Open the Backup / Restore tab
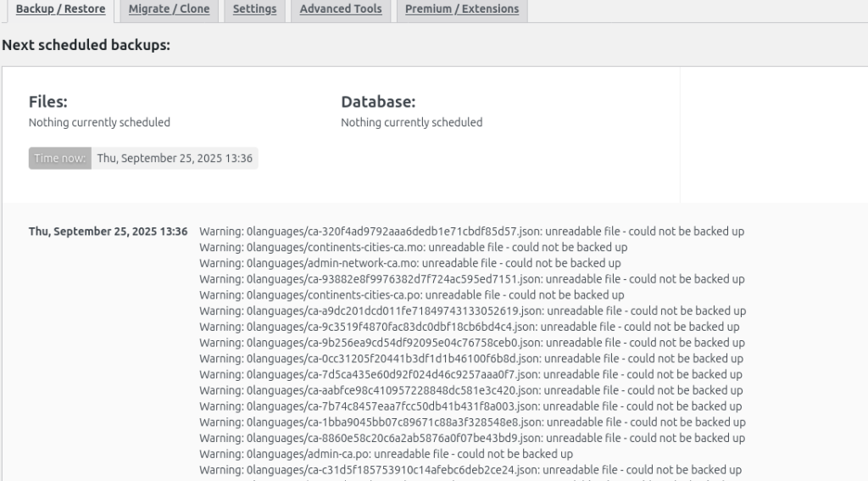868x481 pixels. click(x=60, y=9)
